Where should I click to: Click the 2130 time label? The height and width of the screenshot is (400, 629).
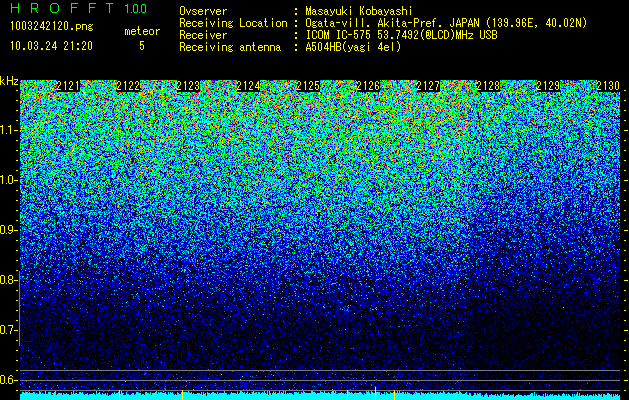pos(608,86)
